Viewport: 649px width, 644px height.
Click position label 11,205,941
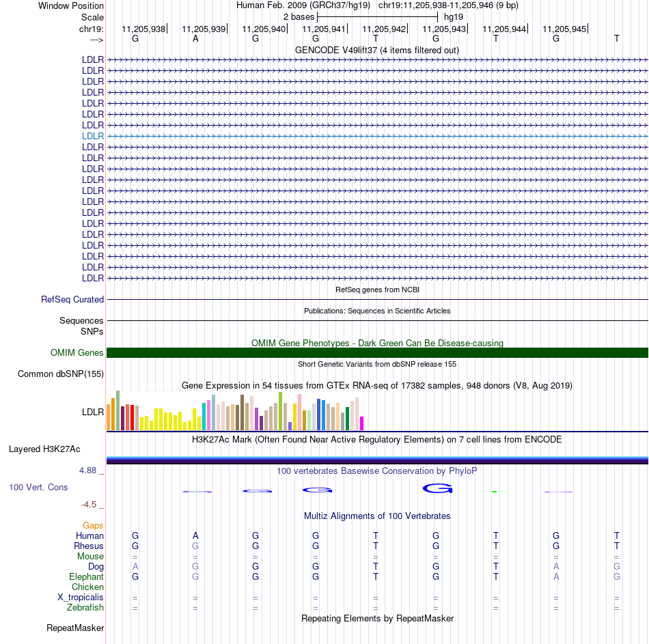tap(324, 29)
